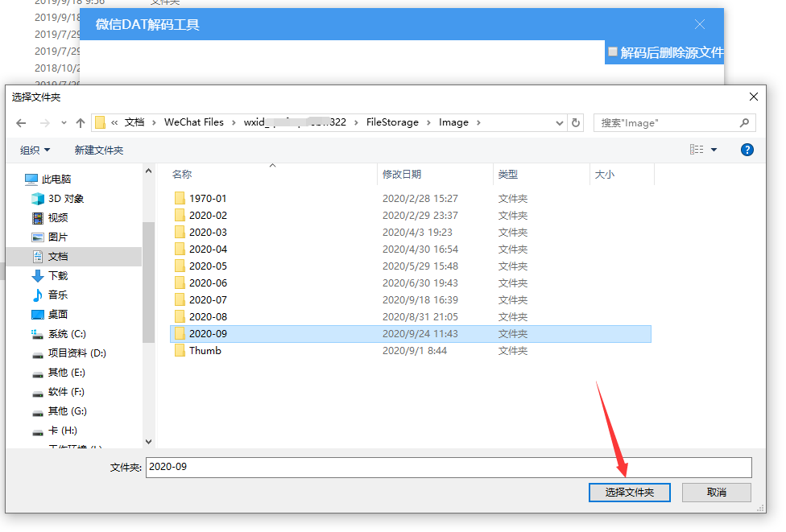Navigate to FileStorage via breadcrumb
This screenshot has height=532, width=786.
tap(392, 122)
